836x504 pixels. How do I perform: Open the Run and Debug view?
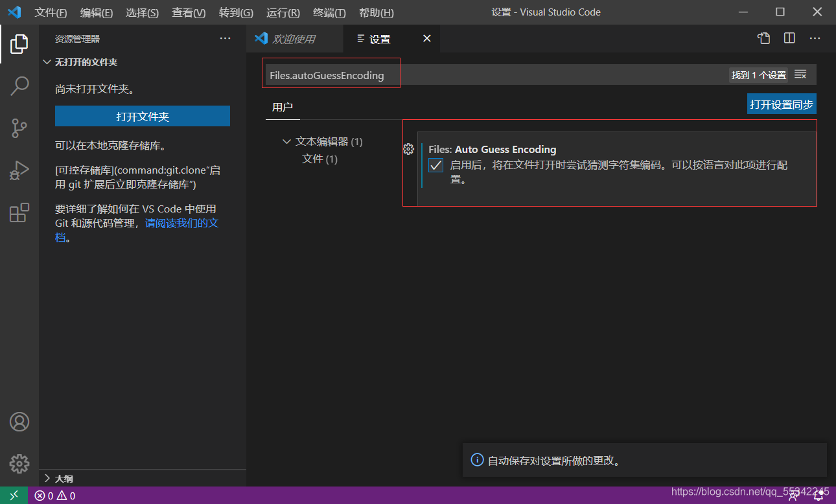click(x=19, y=170)
